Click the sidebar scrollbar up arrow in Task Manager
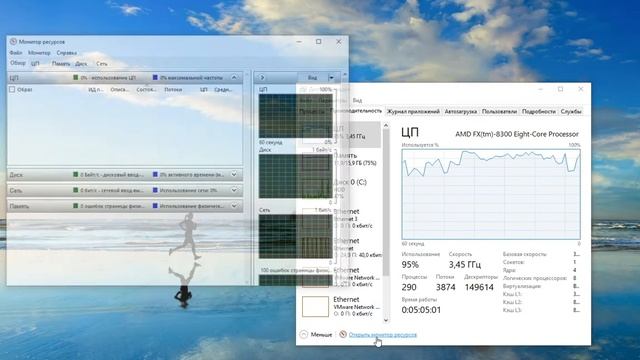Screen dimensions: 640x360 click(386, 126)
